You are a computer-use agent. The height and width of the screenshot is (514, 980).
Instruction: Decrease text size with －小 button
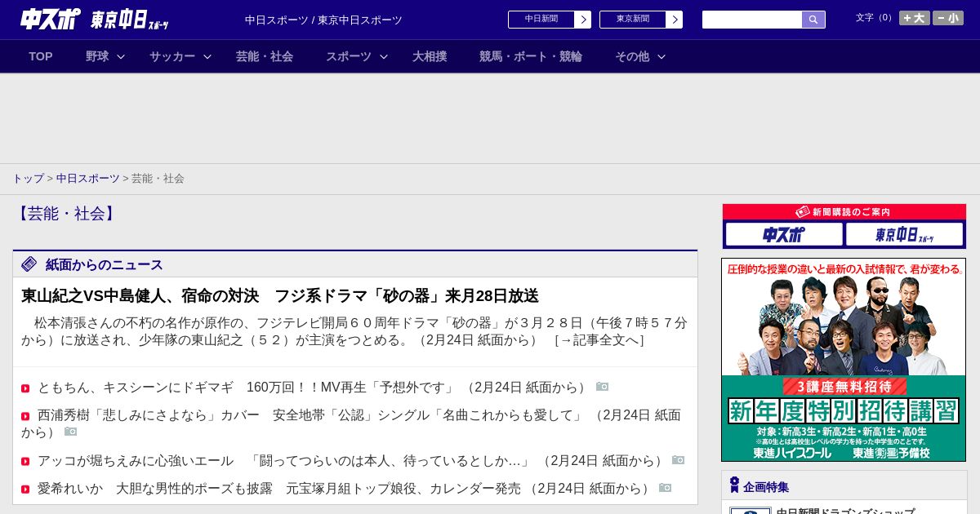(x=948, y=18)
